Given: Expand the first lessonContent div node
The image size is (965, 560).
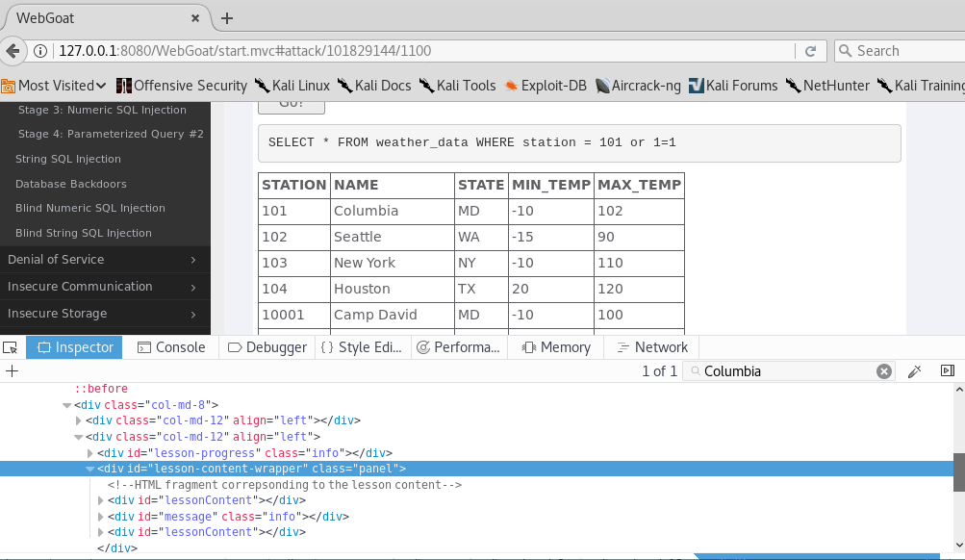Looking at the screenshot, I should tap(101, 501).
